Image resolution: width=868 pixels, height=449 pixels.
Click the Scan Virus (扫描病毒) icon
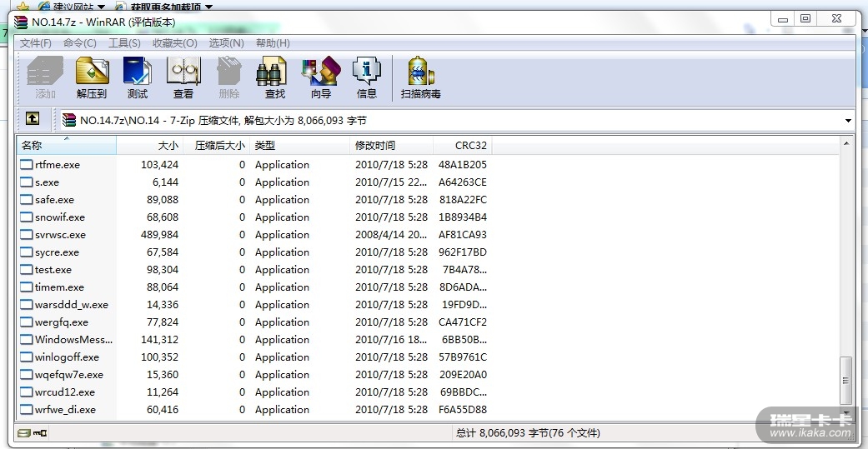tap(421, 77)
